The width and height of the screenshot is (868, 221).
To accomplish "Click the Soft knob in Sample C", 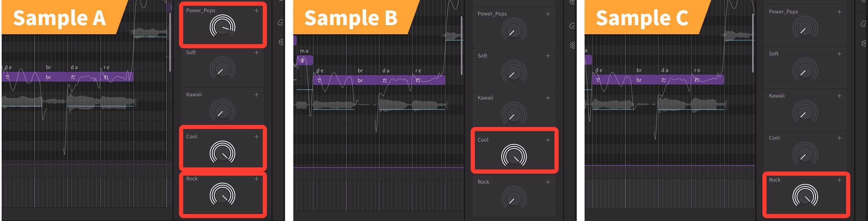I will pyautogui.click(x=805, y=70).
